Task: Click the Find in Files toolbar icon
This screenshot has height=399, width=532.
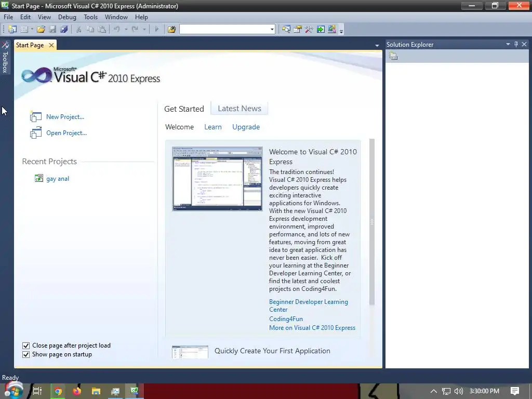Action: (171, 30)
